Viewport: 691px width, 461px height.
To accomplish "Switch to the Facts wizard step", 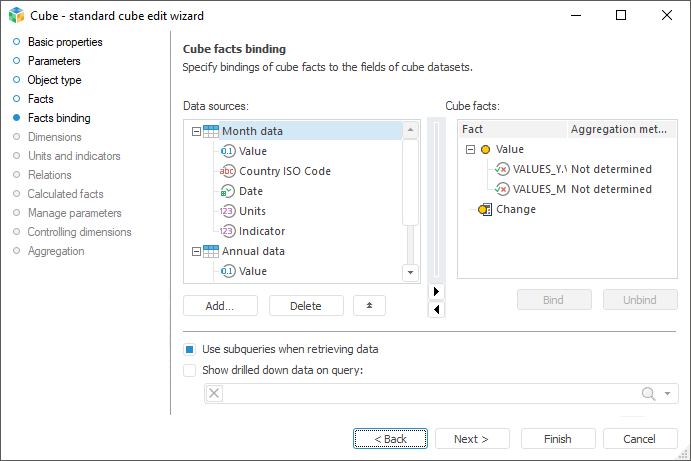I will 41,99.
